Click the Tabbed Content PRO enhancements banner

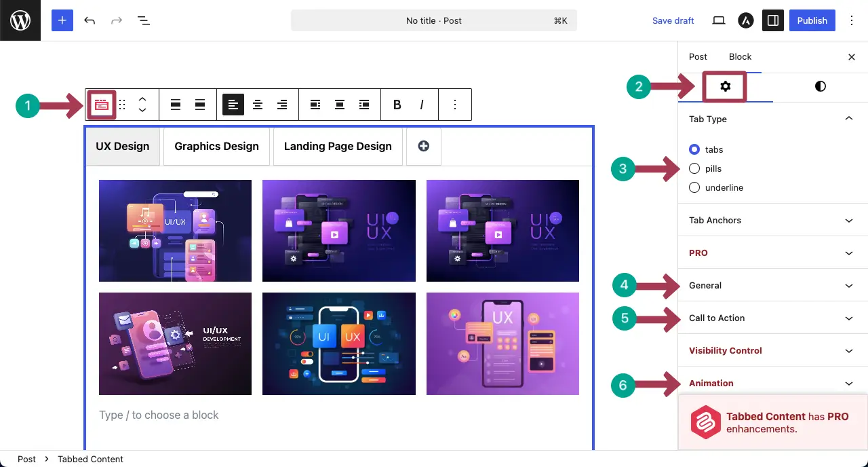tap(773, 422)
